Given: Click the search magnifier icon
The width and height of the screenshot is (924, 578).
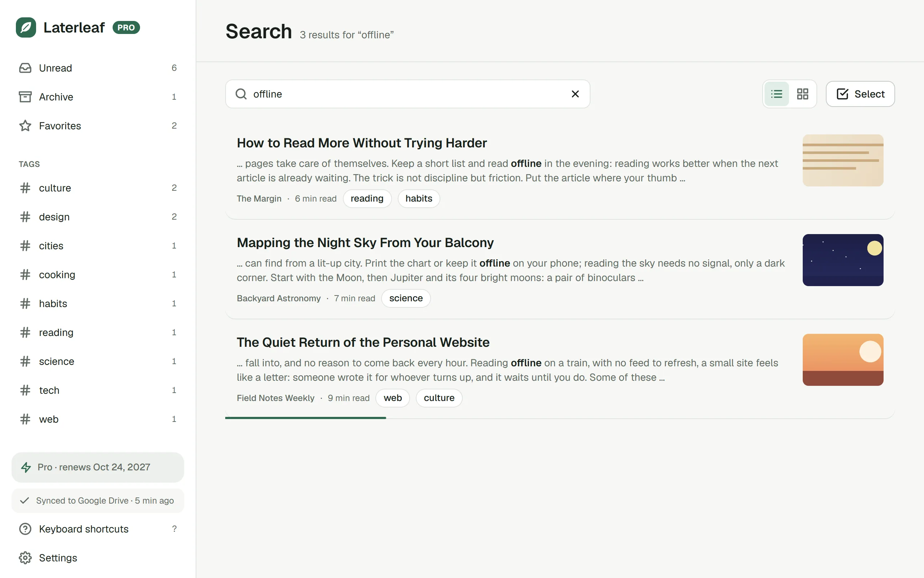Looking at the screenshot, I should (x=241, y=94).
